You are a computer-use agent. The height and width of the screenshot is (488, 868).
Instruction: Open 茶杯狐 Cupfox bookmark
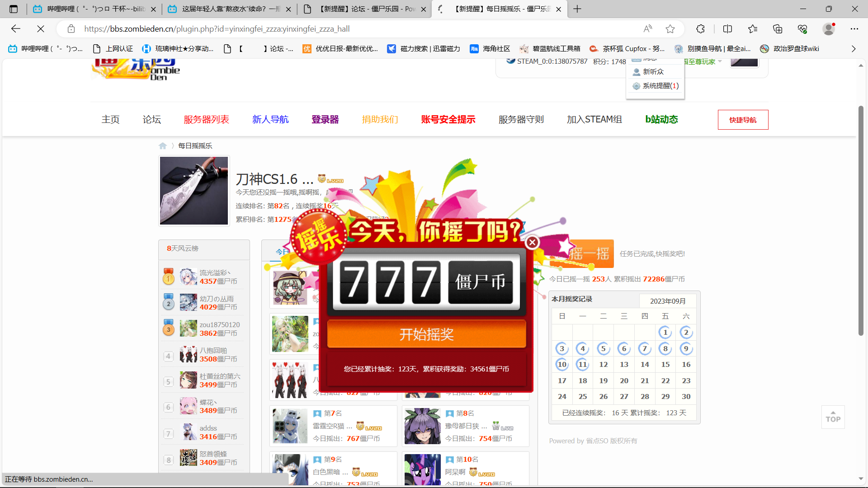coord(627,49)
